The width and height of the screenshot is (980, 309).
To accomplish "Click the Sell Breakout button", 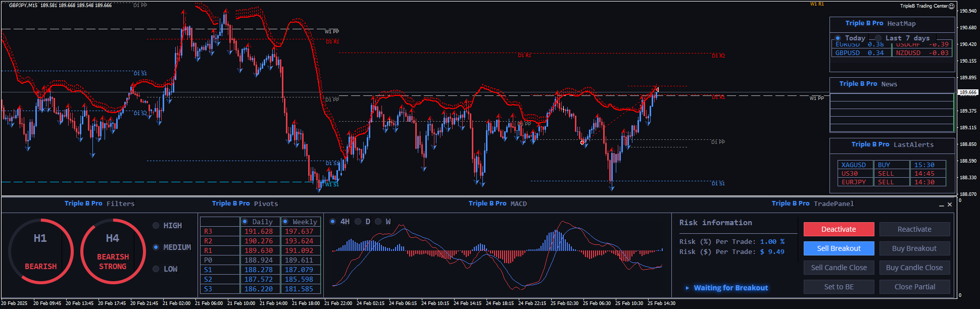I will coord(839,248).
